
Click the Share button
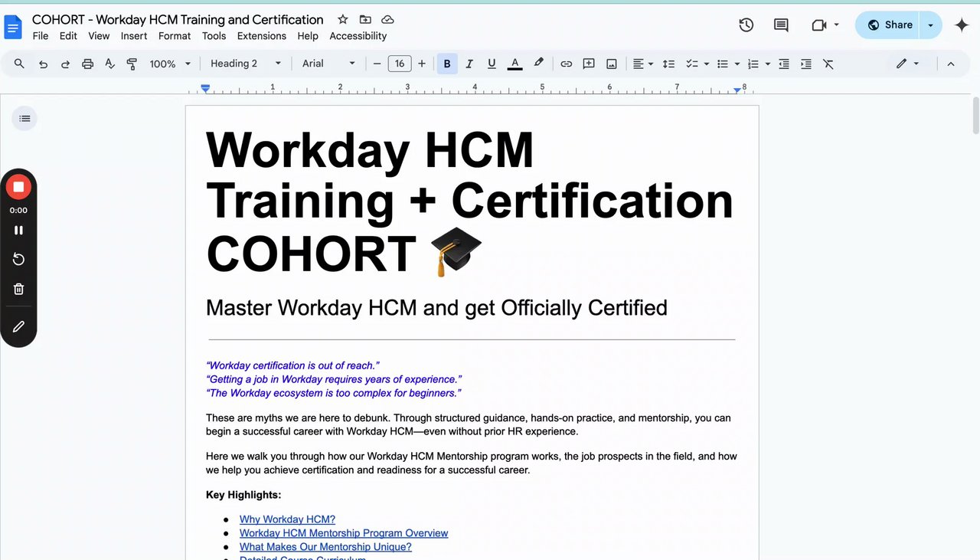pos(888,25)
